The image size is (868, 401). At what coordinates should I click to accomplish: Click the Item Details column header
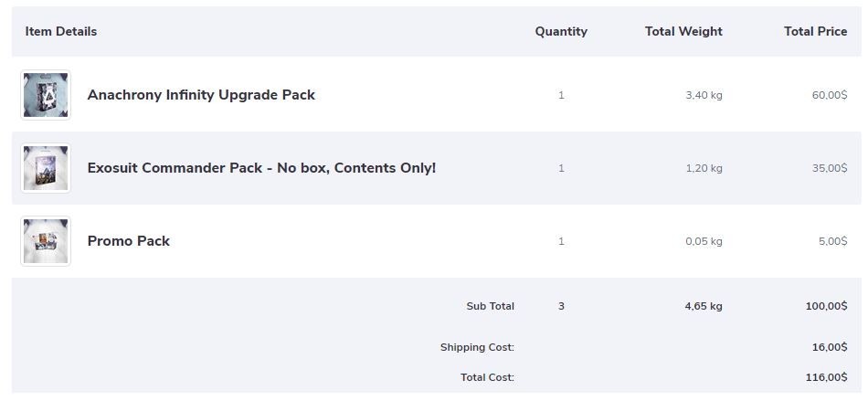coord(61,31)
